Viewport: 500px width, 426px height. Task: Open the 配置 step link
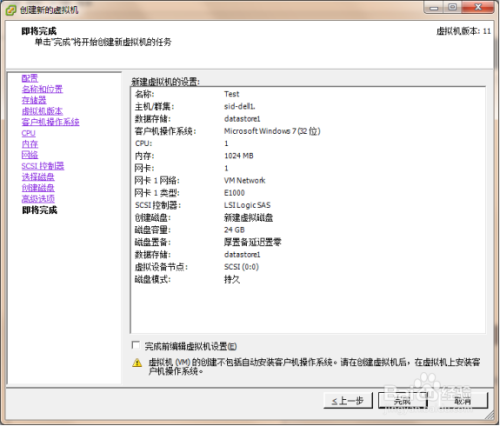[30, 78]
